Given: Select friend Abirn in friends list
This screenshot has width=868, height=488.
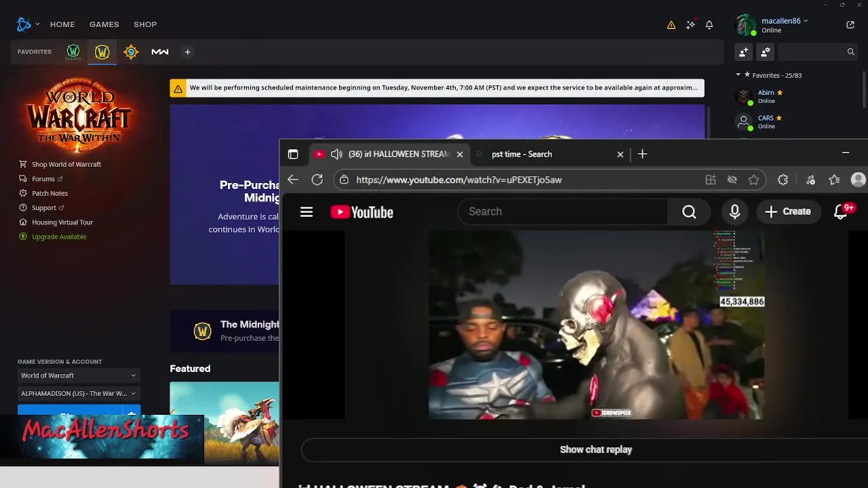Looking at the screenshot, I should pos(797,97).
